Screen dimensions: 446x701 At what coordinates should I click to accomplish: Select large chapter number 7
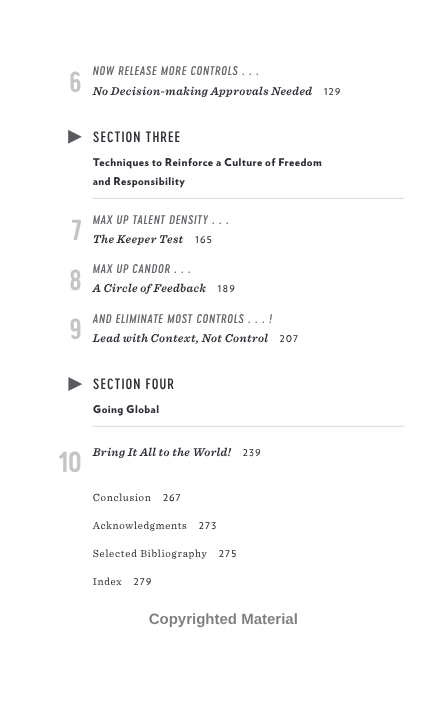(76, 230)
